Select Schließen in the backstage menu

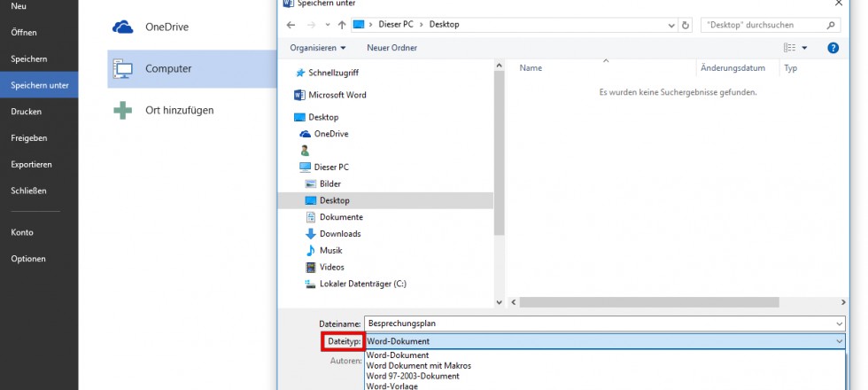39,191
